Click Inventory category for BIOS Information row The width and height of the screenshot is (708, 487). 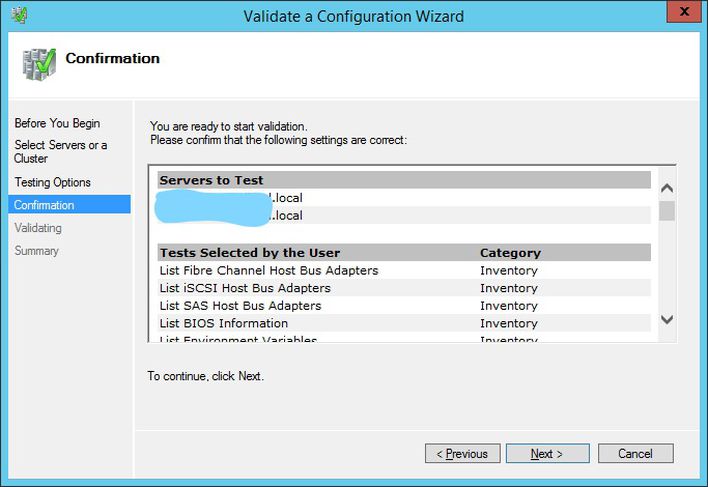[x=509, y=323]
